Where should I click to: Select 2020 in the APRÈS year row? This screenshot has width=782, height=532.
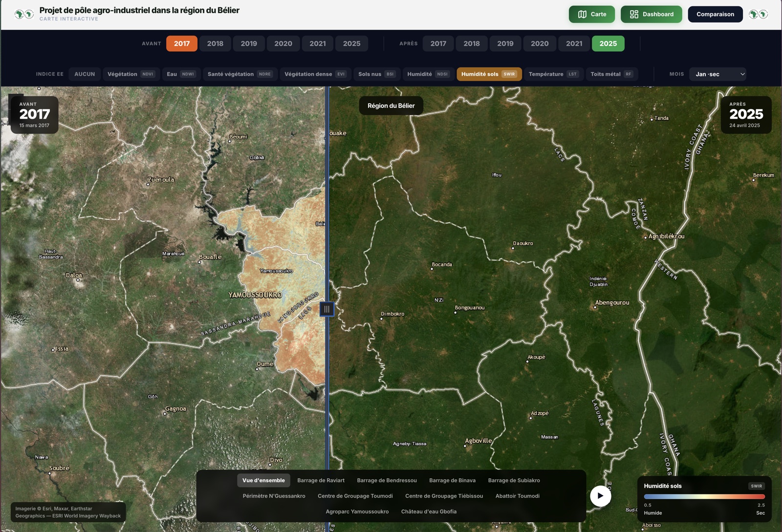540,43
